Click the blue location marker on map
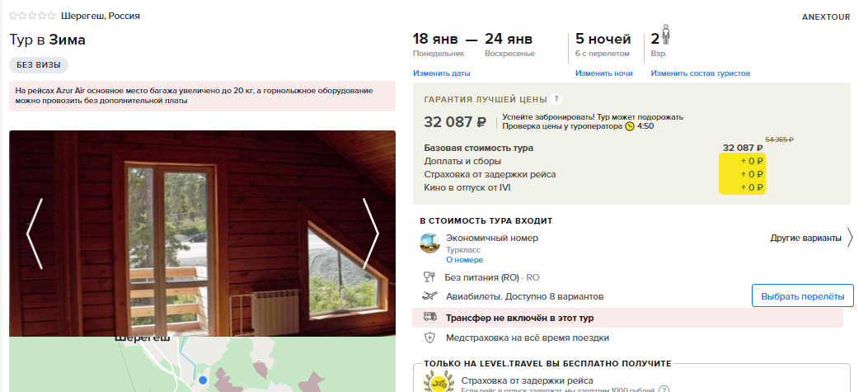This screenshot has width=868, height=392. tap(203, 380)
